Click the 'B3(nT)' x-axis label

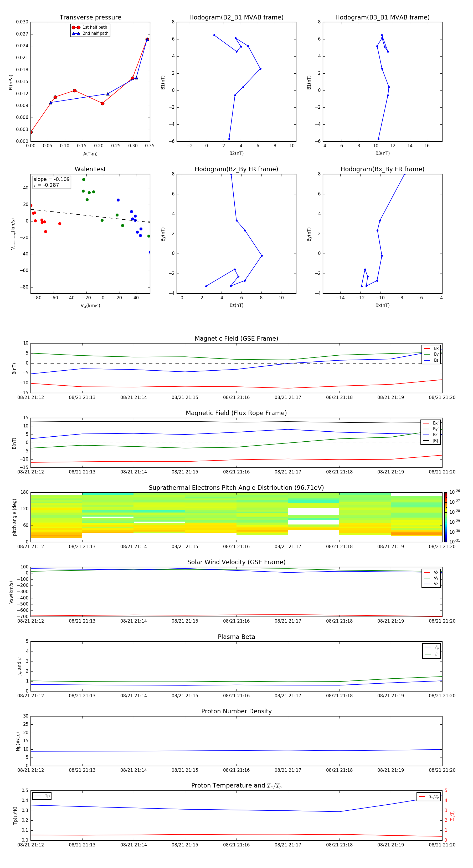[382, 153]
